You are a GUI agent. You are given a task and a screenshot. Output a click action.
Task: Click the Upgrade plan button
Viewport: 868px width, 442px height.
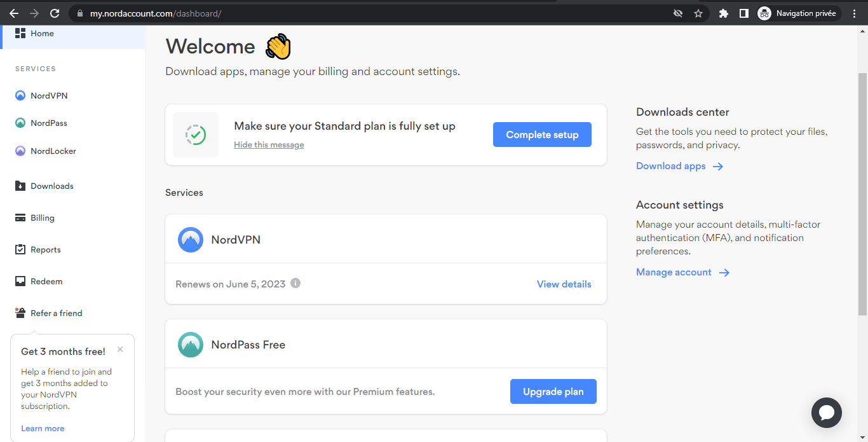[x=553, y=392]
